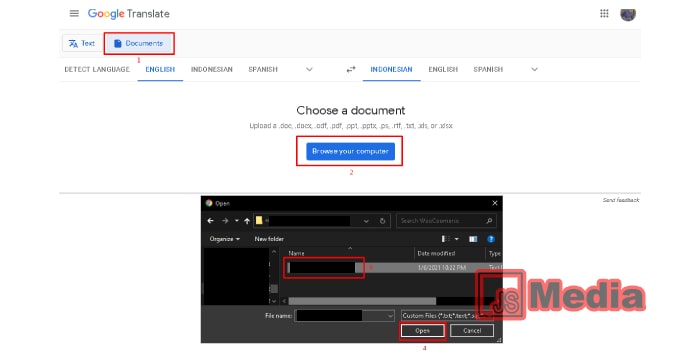The width and height of the screenshot is (700, 360).
Task: Click the Google Translate logo
Action: tap(129, 14)
